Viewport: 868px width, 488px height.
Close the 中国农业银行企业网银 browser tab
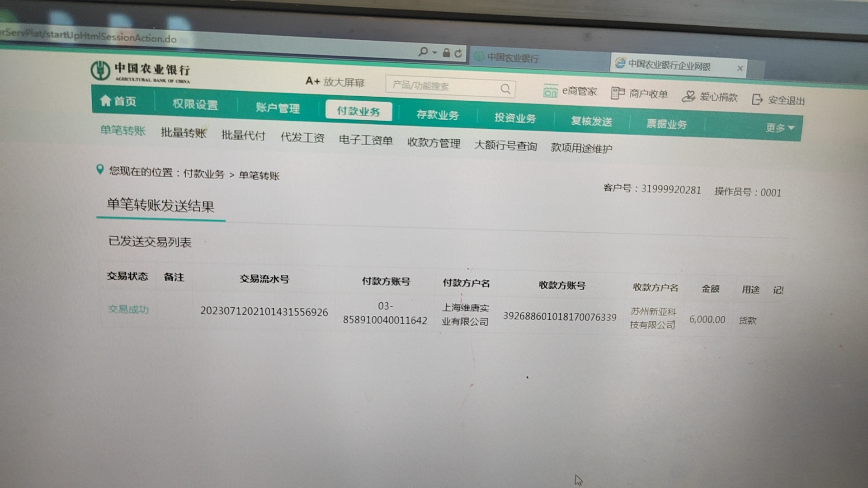coord(740,68)
